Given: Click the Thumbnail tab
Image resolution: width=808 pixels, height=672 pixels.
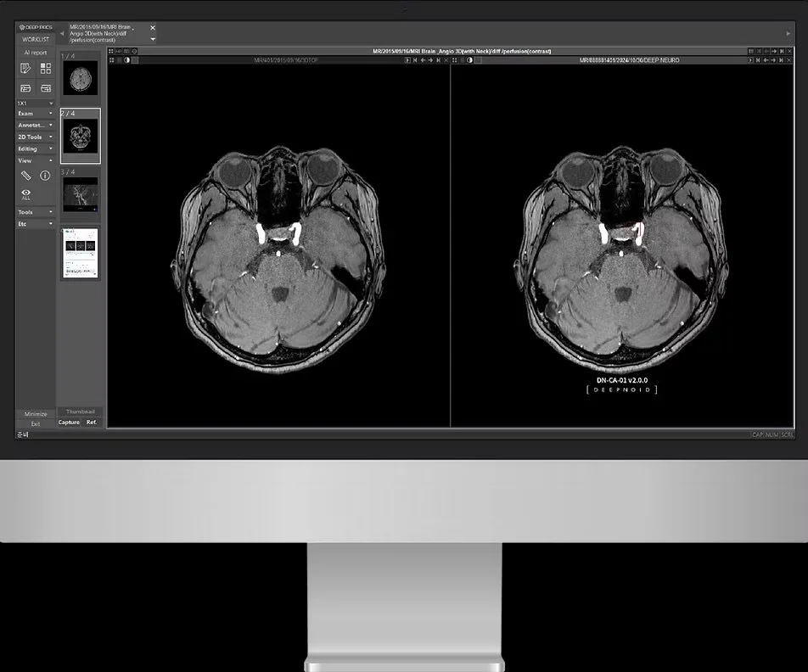Looking at the screenshot, I should pyautogui.click(x=81, y=412).
